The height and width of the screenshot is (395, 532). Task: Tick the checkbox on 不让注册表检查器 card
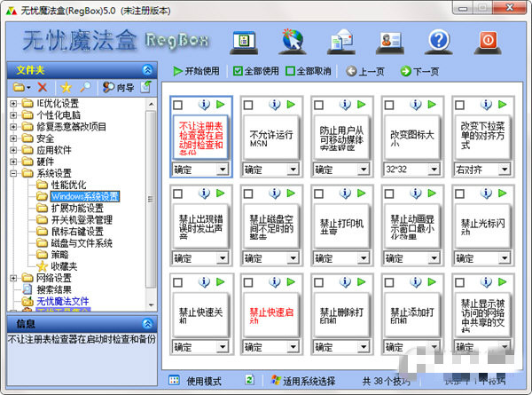pos(178,105)
